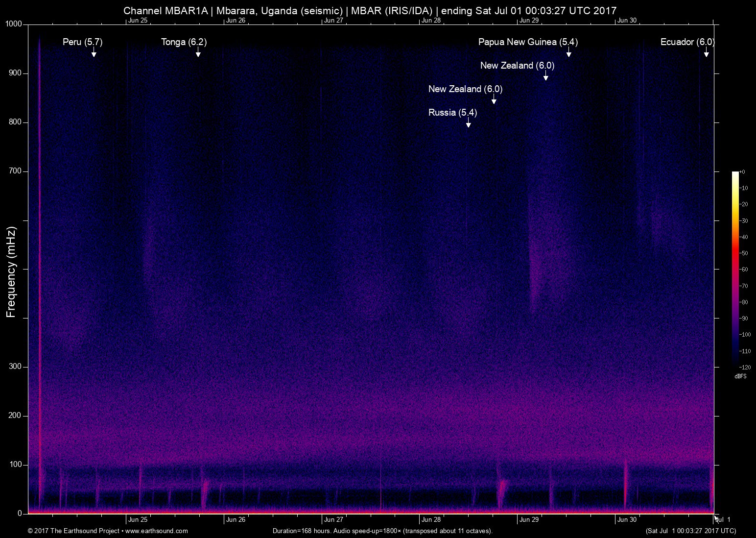Click the 300 tick on frequency axis

pyautogui.click(x=16, y=367)
